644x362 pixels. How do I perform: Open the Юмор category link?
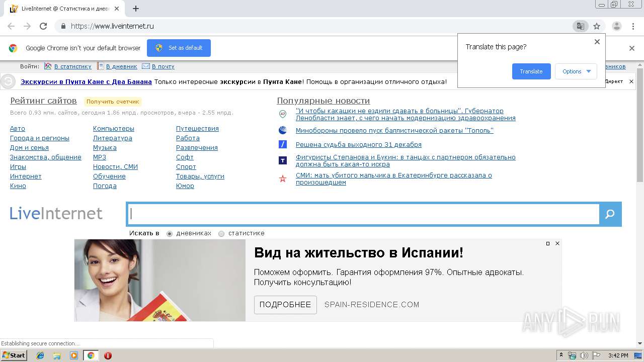[x=185, y=186]
